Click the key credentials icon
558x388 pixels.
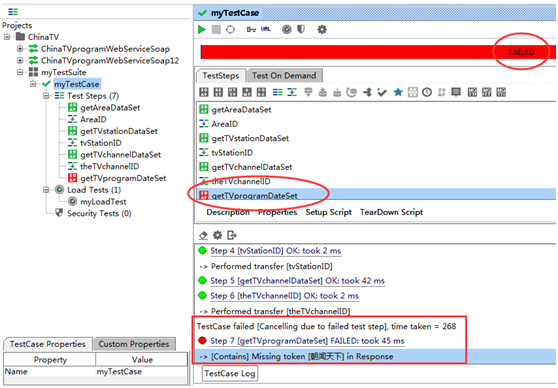click(251, 30)
